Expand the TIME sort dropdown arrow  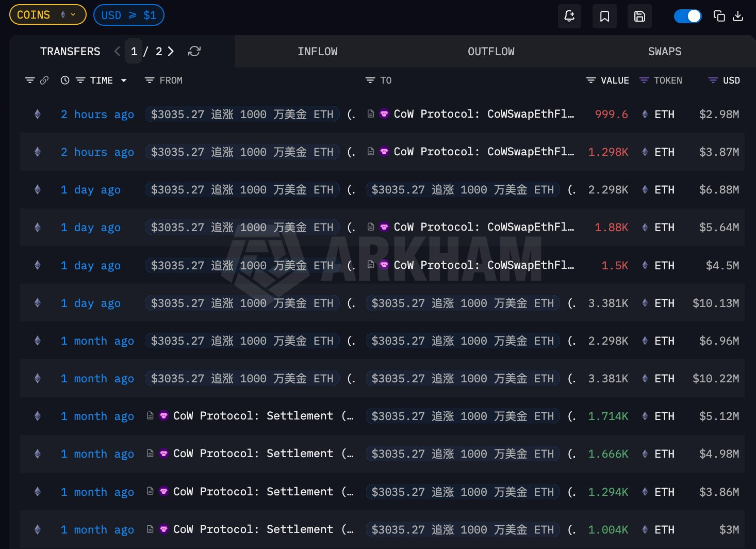[124, 80]
